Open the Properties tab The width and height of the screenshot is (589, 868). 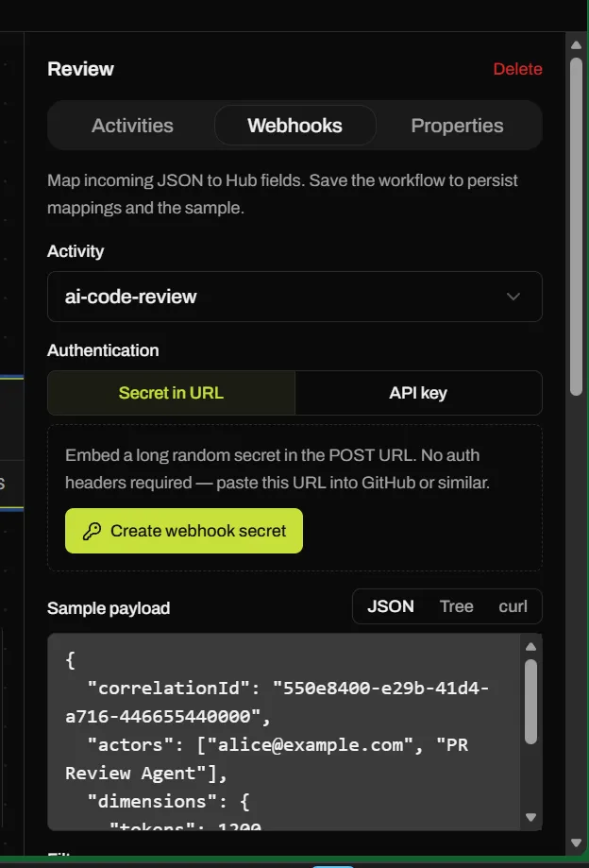click(458, 126)
